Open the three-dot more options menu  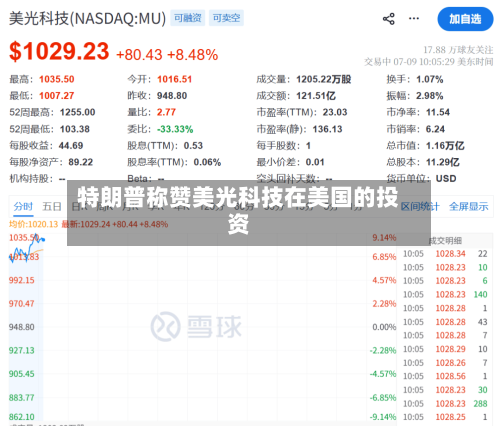[414, 18]
